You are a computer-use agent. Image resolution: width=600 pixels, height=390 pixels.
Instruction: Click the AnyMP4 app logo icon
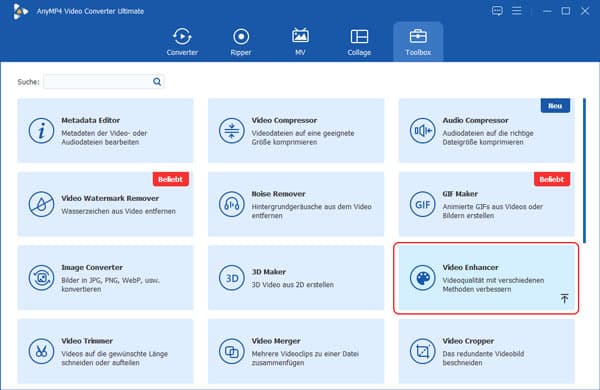pos(20,11)
